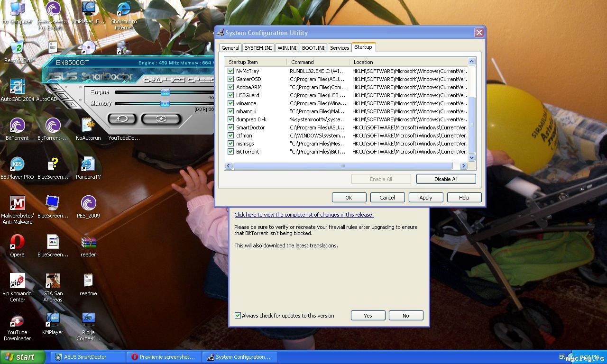Image resolution: width=607 pixels, height=364 pixels.
Task: Click the Apply button
Action: (426, 198)
